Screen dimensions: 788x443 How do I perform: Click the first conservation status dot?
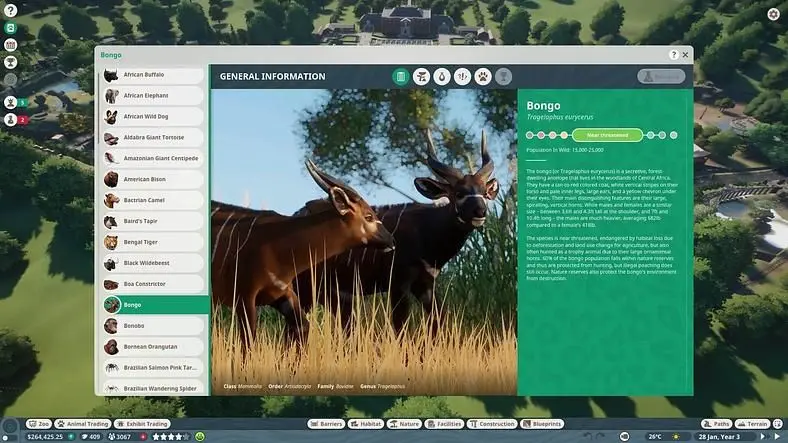click(529, 135)
